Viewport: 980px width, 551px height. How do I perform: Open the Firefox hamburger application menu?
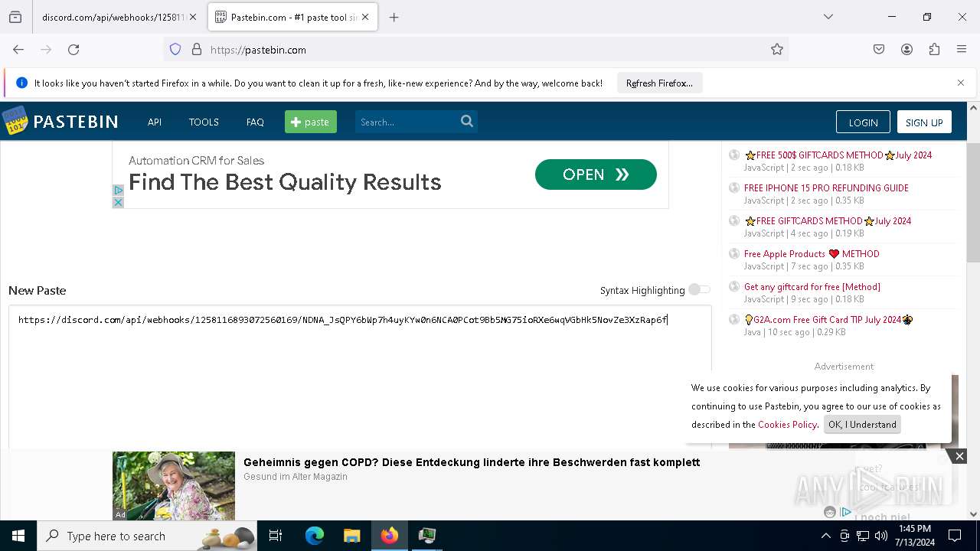tap(962, 50)
